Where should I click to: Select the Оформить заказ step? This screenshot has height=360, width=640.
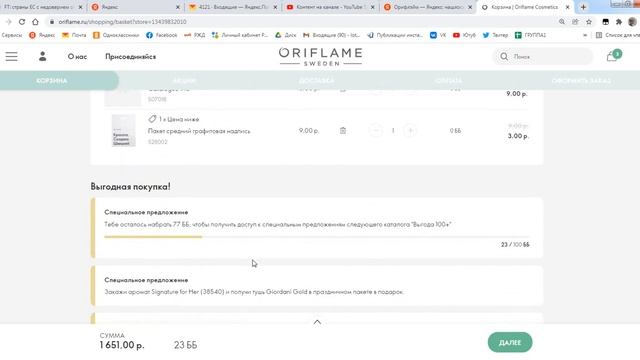coord(581,80)
